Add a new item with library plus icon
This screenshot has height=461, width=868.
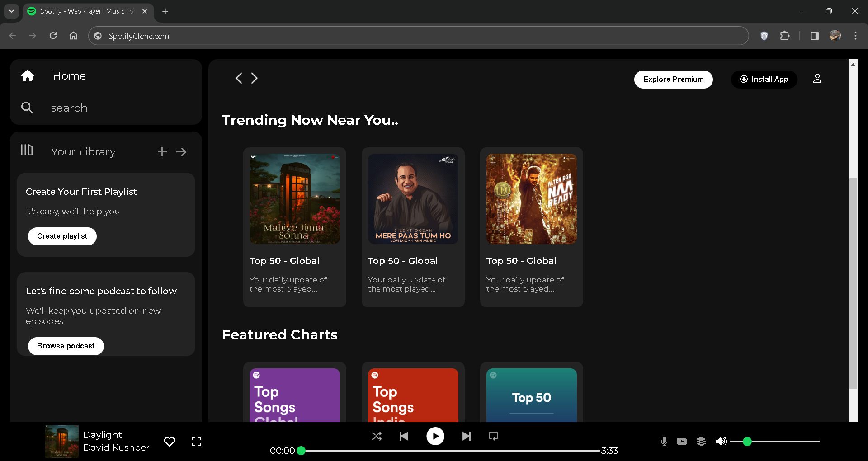point(162,152)
